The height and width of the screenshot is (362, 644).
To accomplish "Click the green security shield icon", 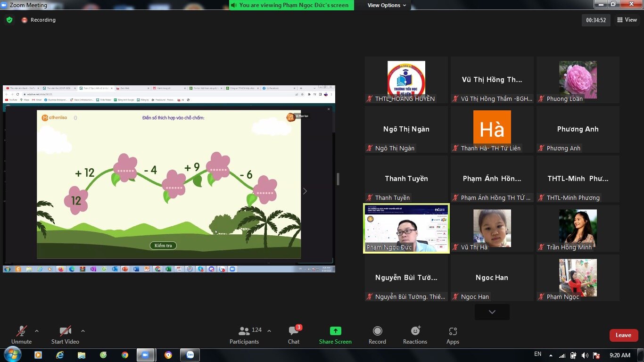I will [x=9, y=20].
